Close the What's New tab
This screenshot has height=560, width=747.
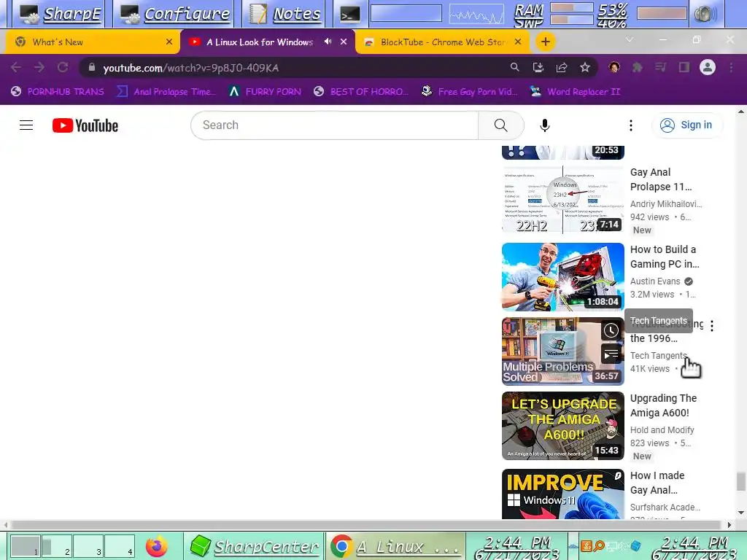(169, 42)
